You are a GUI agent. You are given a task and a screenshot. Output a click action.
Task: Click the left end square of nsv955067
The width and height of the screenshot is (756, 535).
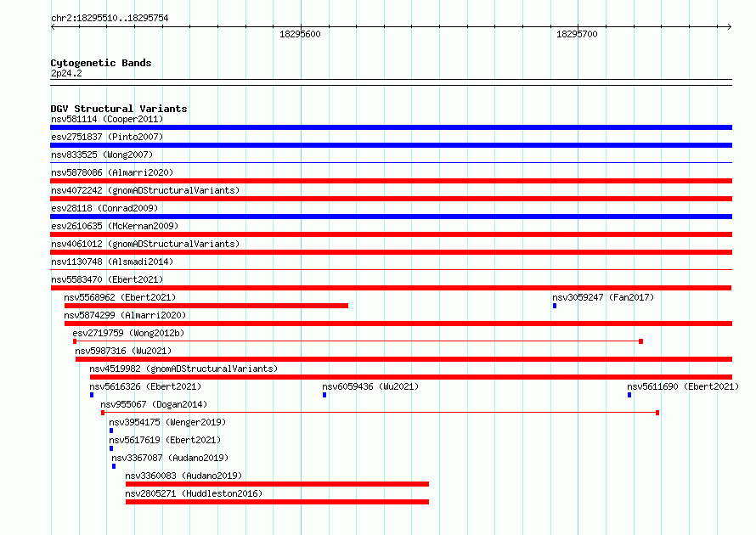pyautogui.click(x=103, y=413)
